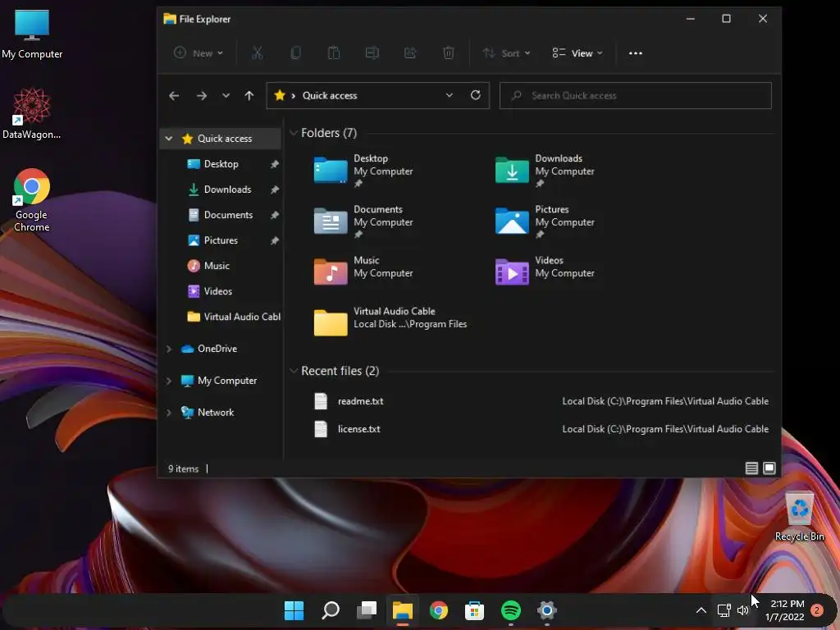Open Google Chrome from the taskbar

tap(438, 610)
